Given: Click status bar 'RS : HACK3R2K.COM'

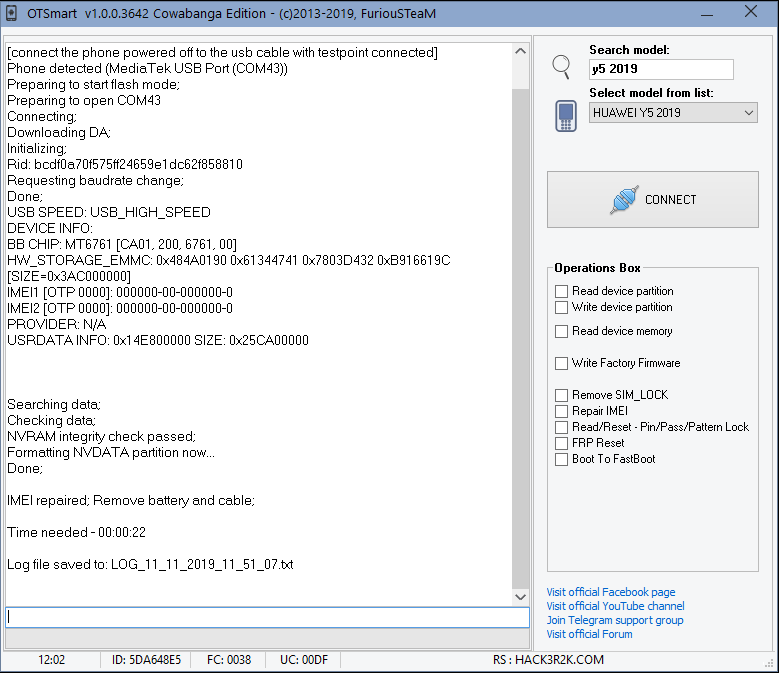Looking at the screenshot, I should (x=548, y=660).
